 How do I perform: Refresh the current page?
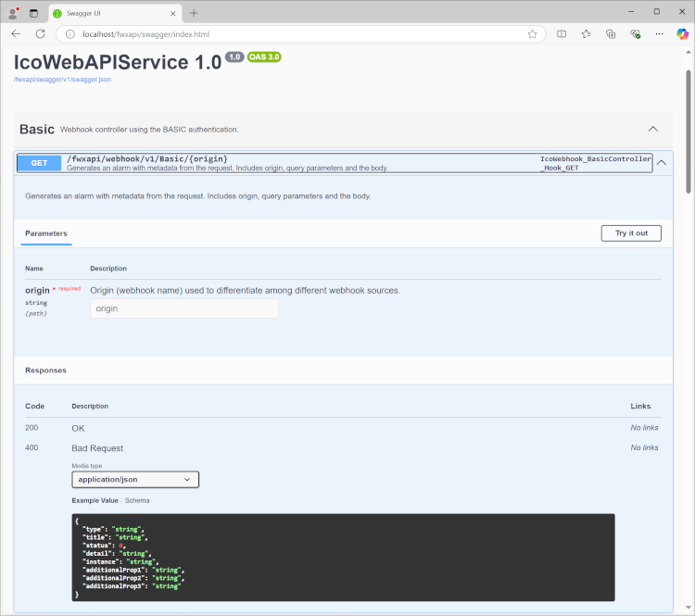pyautogui.click(x=41, y=34)
